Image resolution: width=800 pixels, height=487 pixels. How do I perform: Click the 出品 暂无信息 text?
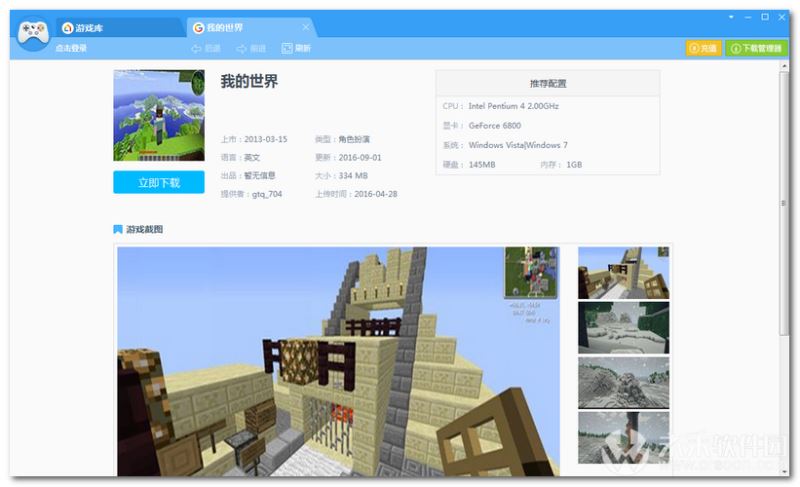(x=248, y=175)
